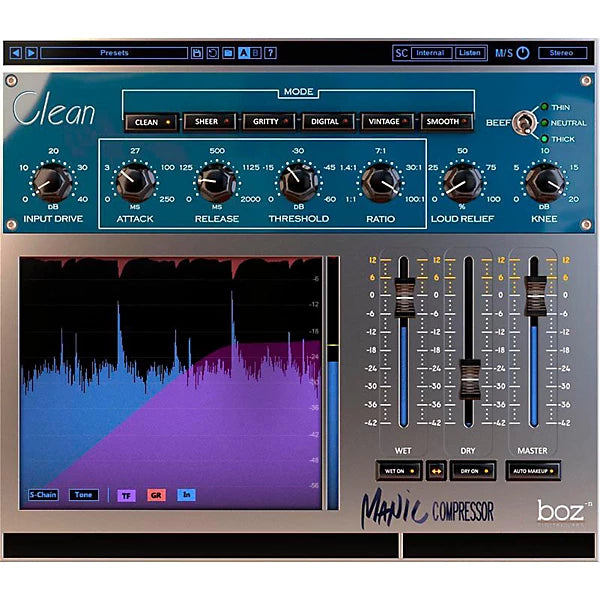The height and width of the screenshot is (600, 600).
Task: Enable the Auto Makeup toggle
Action: pyautogui.click(x=532, y=468)
